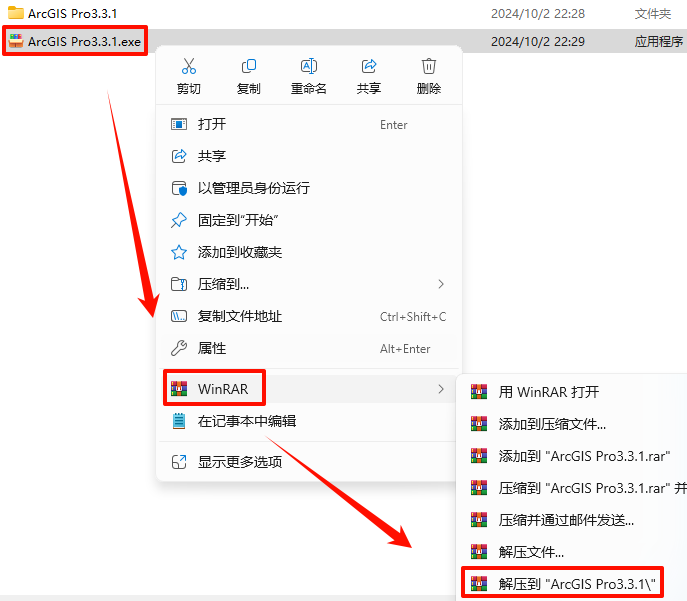687x601 pixels.
Task: Show more options (显示更多选项)
Action: (309, 462)
